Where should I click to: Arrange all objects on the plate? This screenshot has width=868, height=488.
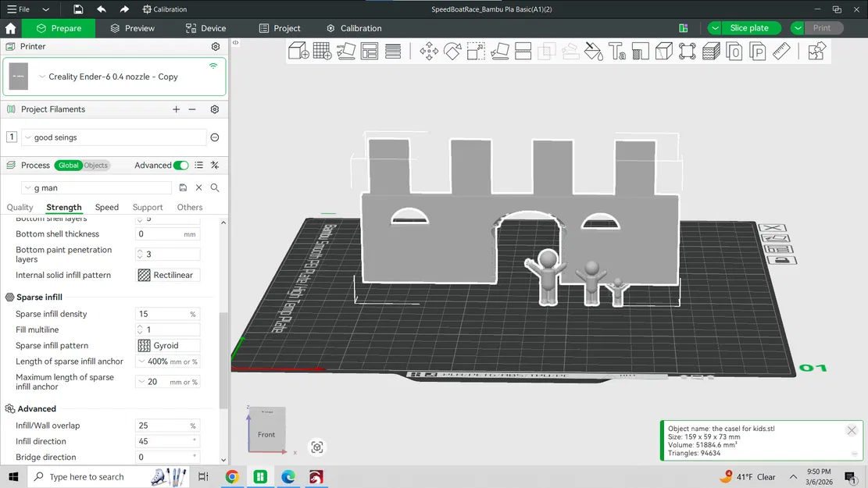click(x=369, y=51)
